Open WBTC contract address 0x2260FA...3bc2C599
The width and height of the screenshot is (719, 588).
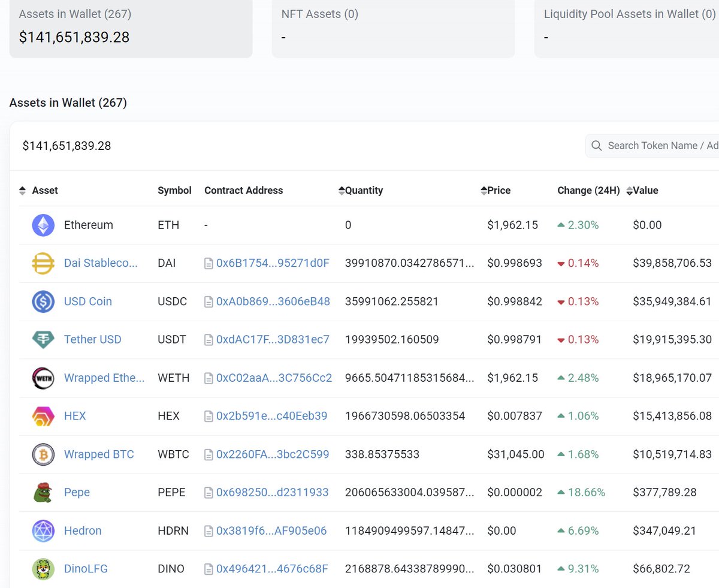pos(273,454)
